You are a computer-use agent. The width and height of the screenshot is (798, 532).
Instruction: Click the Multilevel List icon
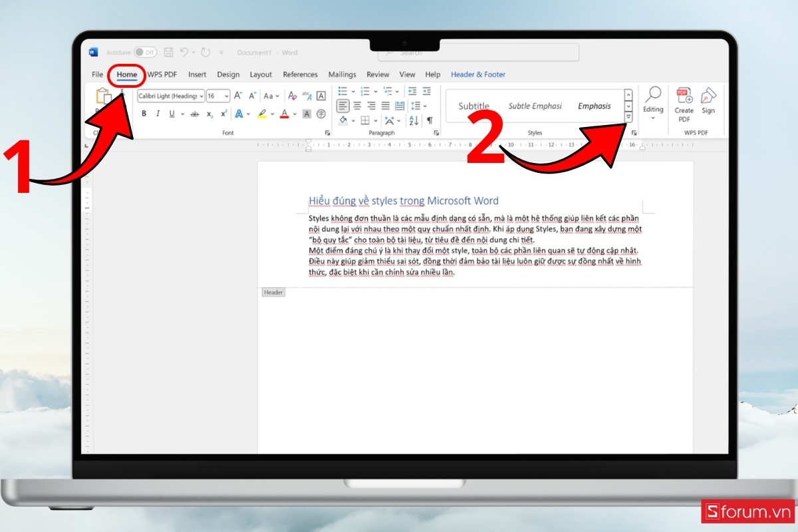[x=388, y=91]
